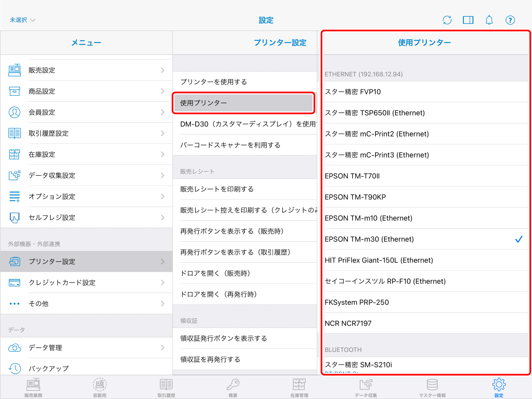
Task: Open DM-D30 customer display setting
Action: point(245,124)
